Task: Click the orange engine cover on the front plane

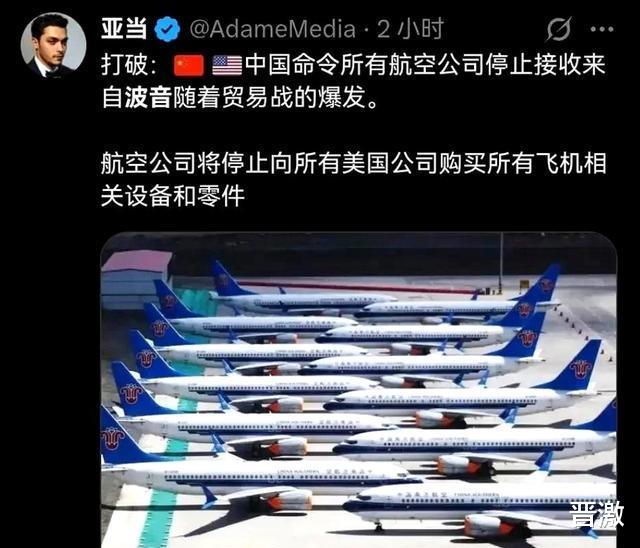Action: [x=486, y=525]
